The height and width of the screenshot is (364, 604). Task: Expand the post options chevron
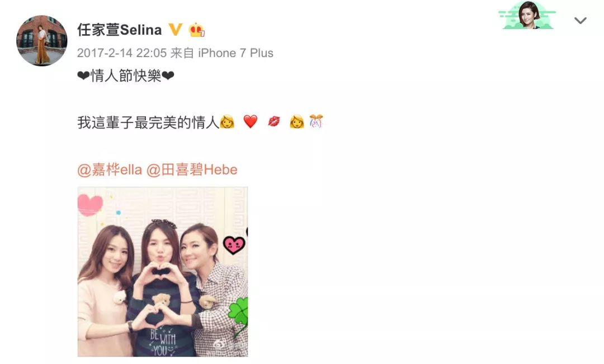pos(580,21)
